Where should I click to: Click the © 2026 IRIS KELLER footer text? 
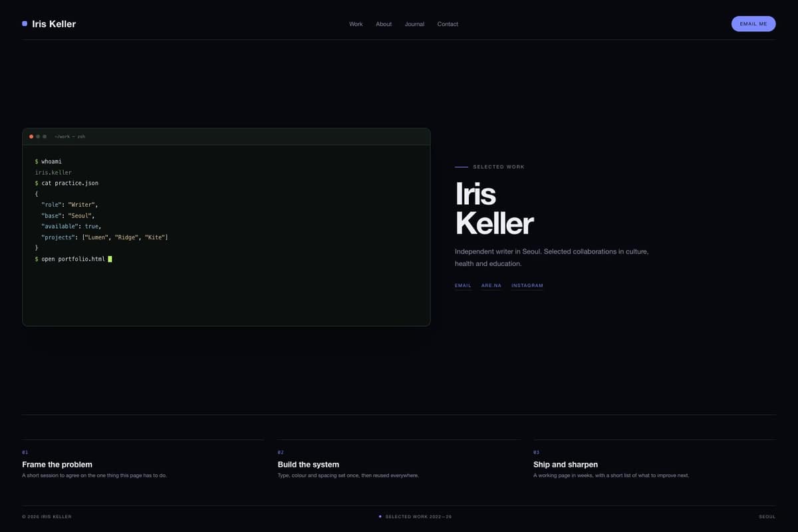click(47, 517)
